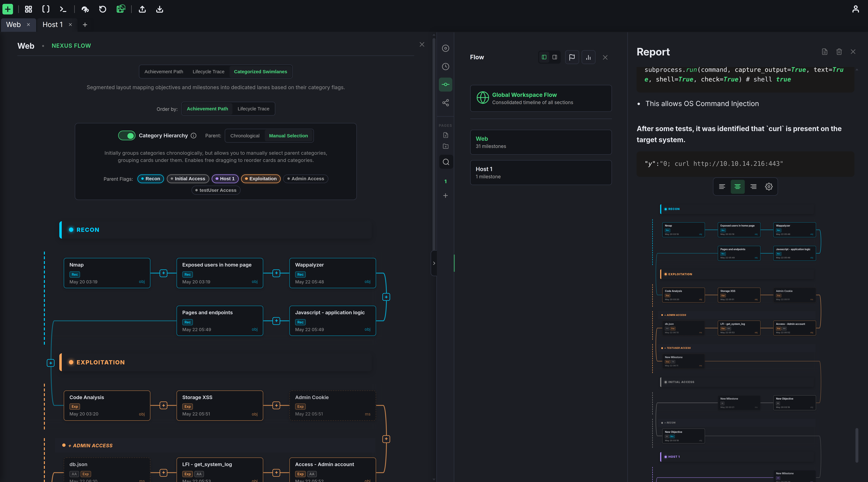
Task: Toggle the Exploitation parent flag
Action: [261, 179]
